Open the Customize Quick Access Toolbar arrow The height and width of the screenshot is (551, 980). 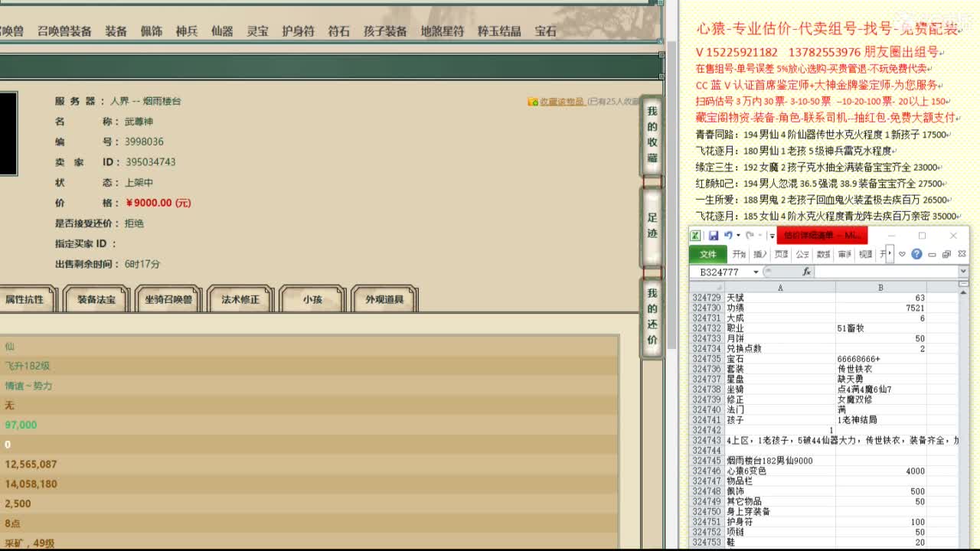point(771,236)
